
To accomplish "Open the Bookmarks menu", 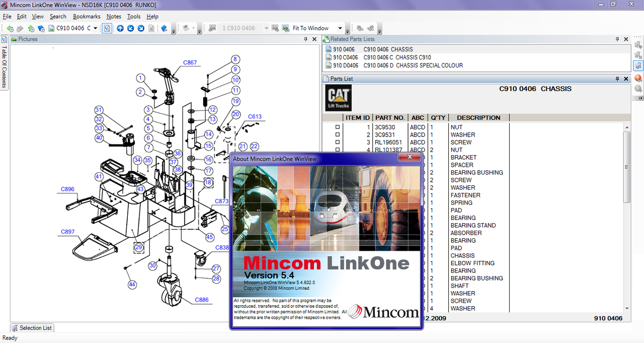I will 87,17.
